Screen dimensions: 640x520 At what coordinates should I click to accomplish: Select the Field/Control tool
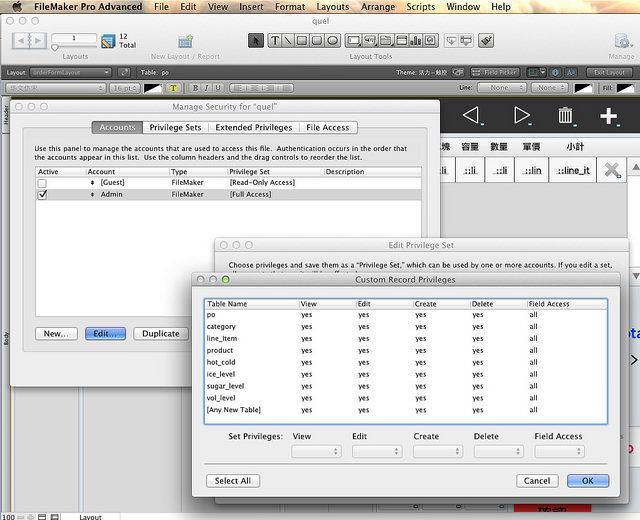pyautogui.click(x=353, y=40)
